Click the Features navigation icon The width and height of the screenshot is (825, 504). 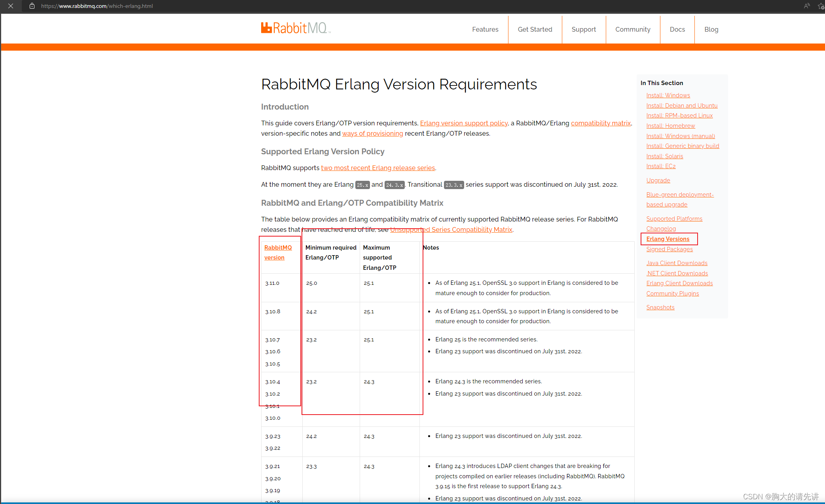(x=484, y=30)
